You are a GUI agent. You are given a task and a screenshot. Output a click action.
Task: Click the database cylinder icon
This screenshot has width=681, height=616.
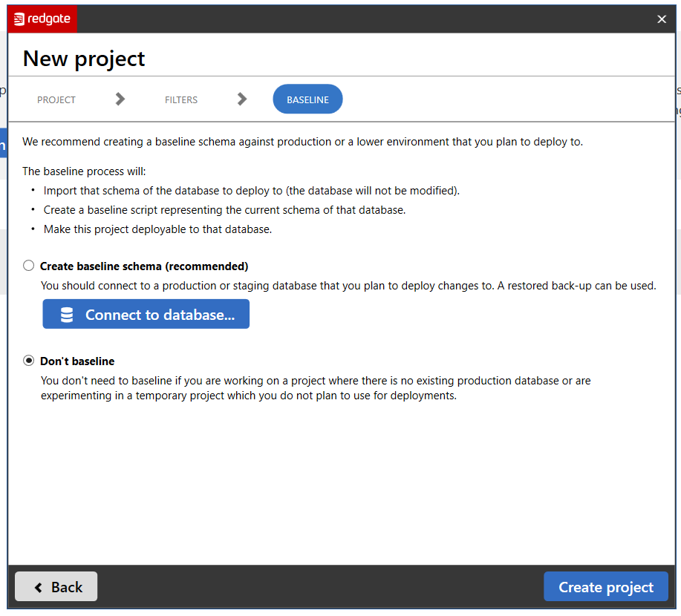click(x=67, y=315)
